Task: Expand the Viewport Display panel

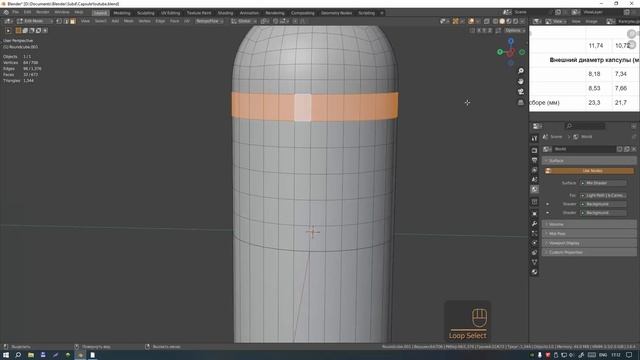Action: (x=589, y=243)
